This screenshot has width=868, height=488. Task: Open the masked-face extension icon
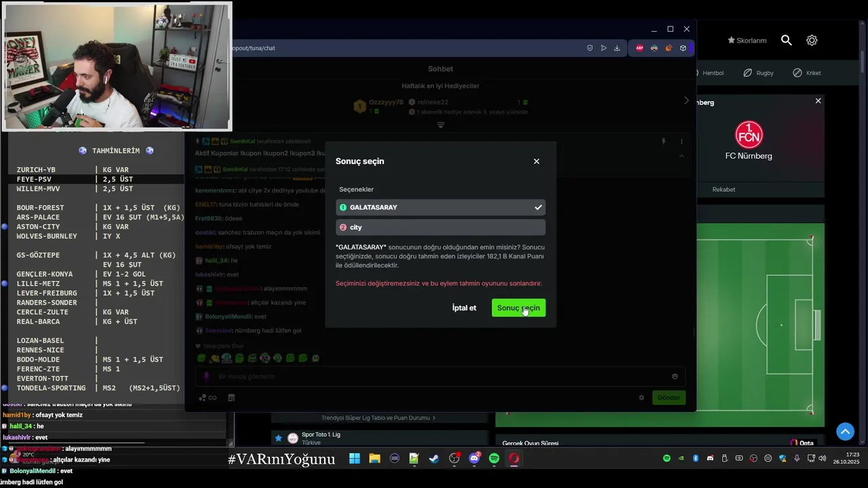(x=654, y=48)
